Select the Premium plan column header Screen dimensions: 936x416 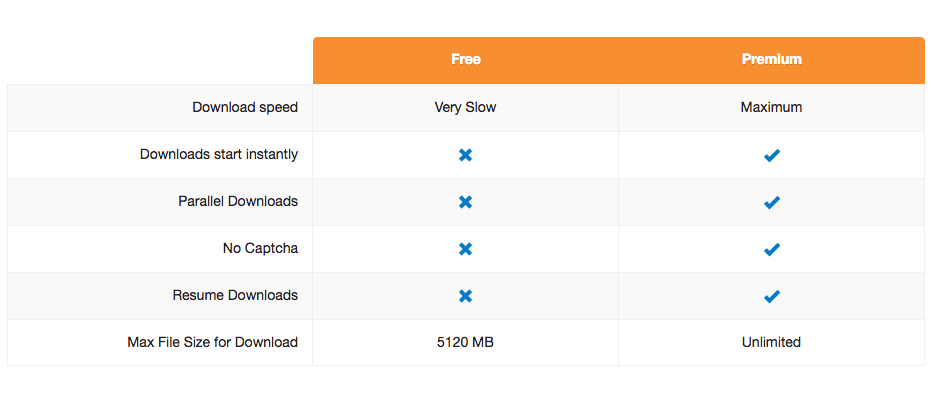pos(771,60)
